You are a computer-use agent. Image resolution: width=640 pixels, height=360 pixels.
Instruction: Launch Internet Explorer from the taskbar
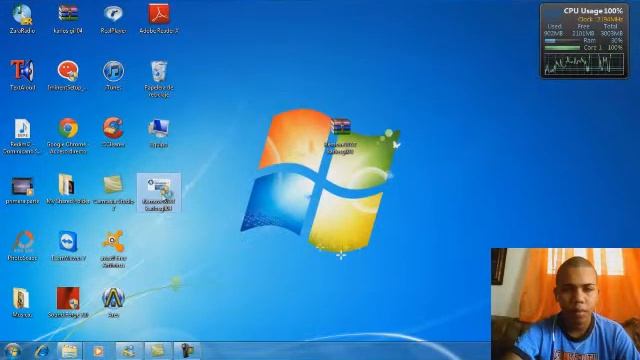42,351
